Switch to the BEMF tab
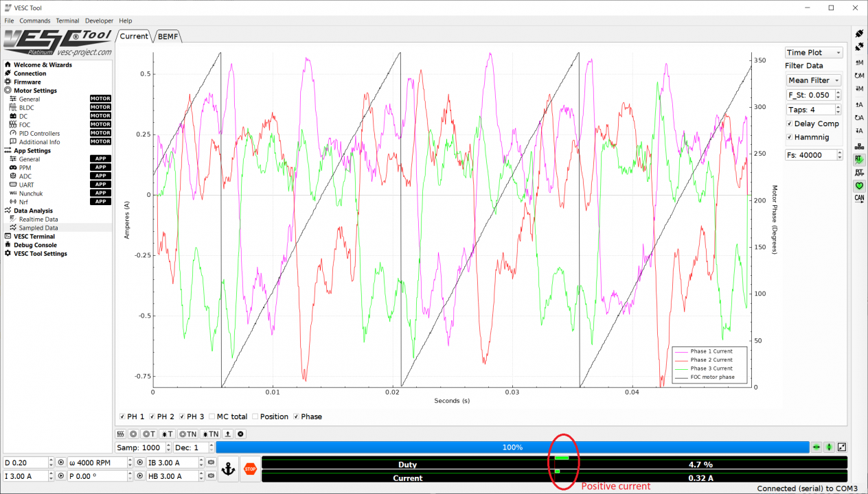 pos(168,36)
